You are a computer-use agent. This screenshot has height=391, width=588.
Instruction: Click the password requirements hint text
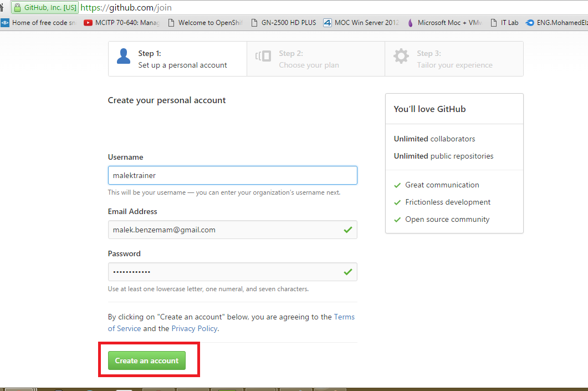(x=208, y=289)
